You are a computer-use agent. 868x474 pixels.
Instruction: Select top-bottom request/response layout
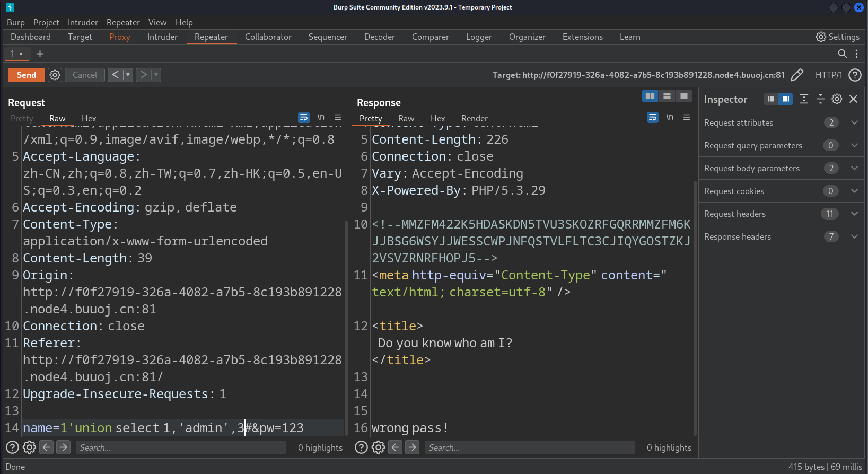point(667,96)
